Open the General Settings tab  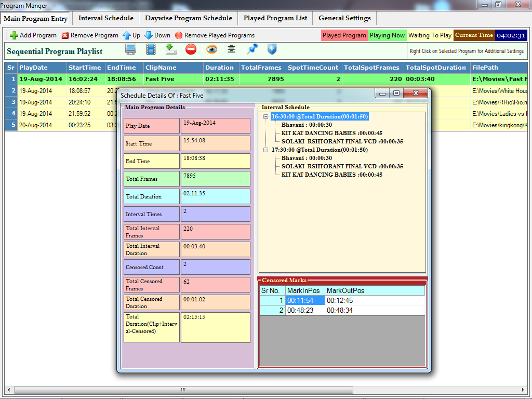coord(344,18)
